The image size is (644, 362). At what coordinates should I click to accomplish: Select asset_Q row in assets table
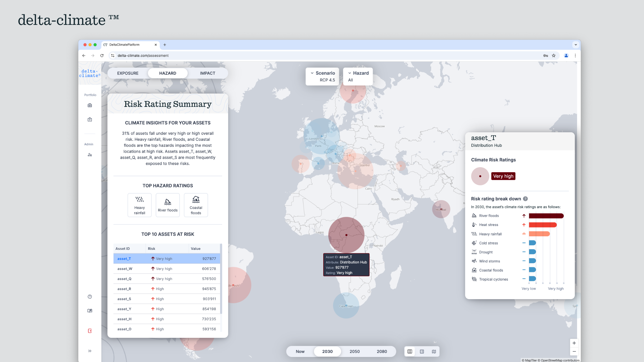(167, 279)
